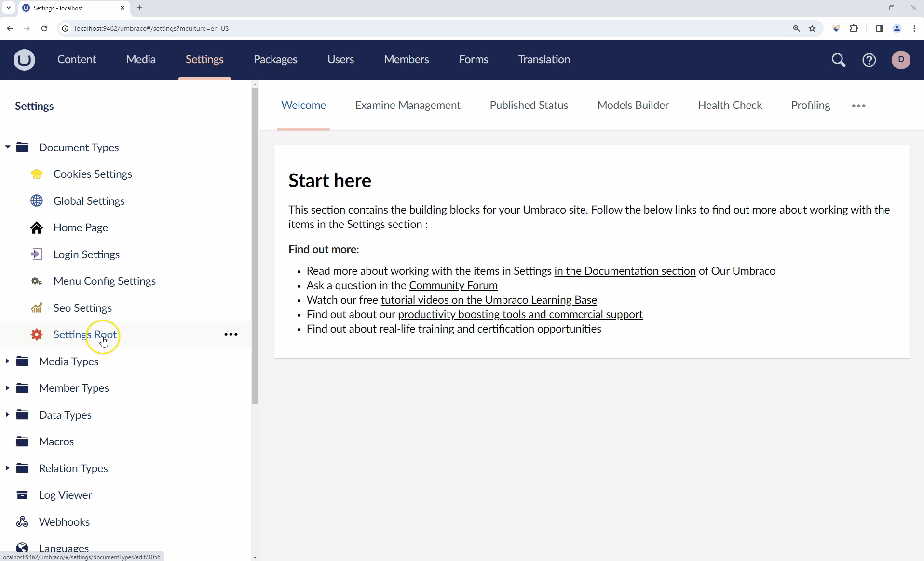Image resolution: width=924 pixels, height=561 pixels.
Task: Click the browser address bar URL
Action: (152, 28)
